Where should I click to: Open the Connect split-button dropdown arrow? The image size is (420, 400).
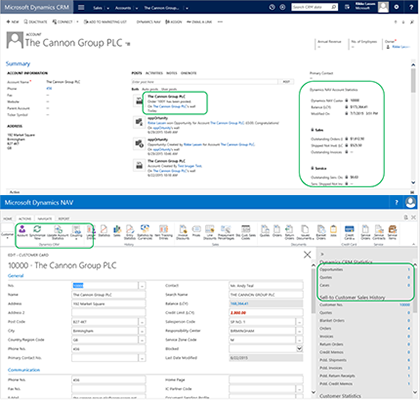click(77, 22)
